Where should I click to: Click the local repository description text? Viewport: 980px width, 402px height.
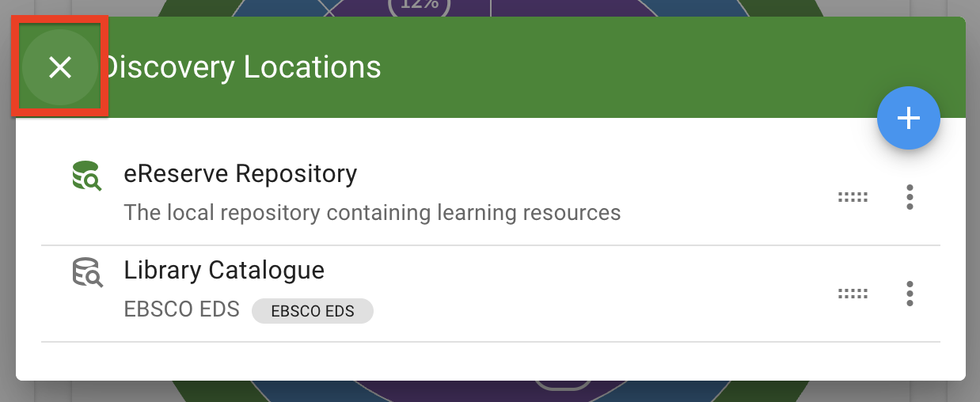coord(372,213)
